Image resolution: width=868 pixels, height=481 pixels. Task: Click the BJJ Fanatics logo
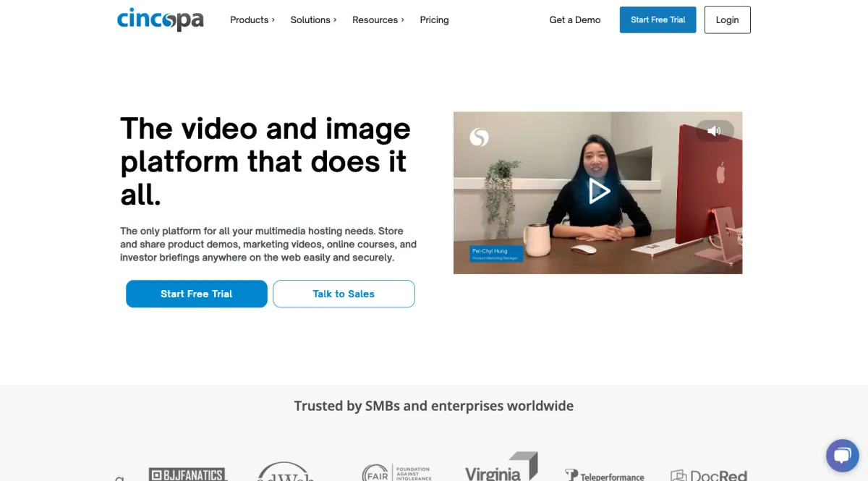187,474
